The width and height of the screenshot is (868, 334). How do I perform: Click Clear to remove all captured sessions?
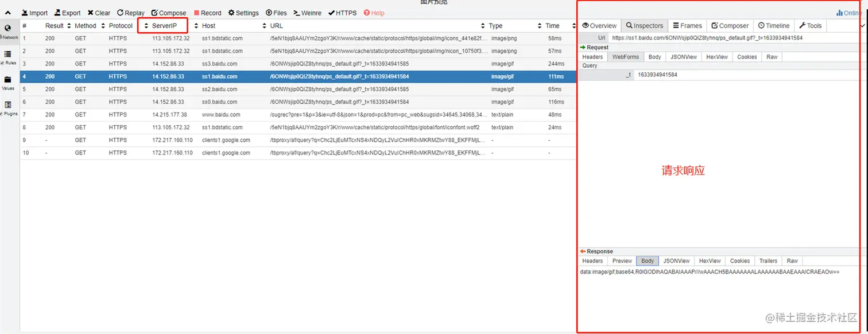(x=99, y=13)
